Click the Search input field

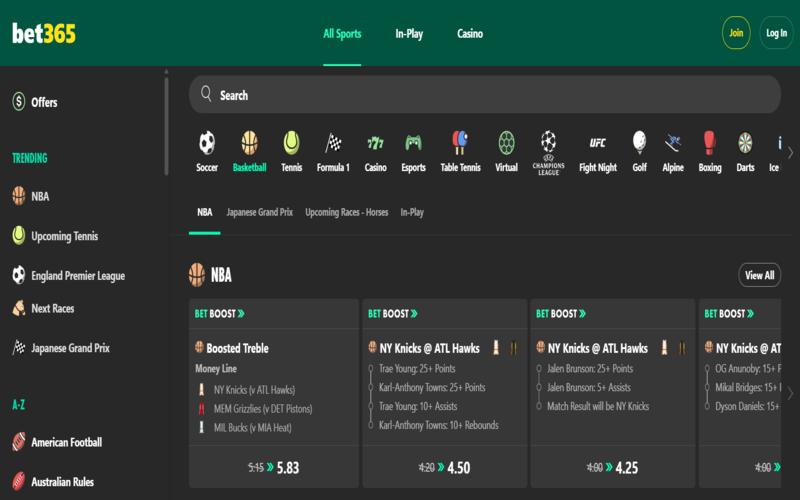[485, 95]
